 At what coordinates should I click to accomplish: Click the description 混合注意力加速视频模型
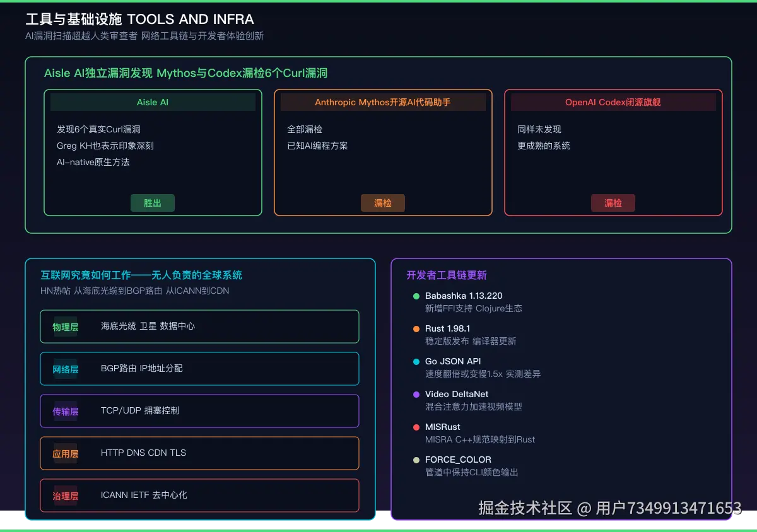[474, 407]
